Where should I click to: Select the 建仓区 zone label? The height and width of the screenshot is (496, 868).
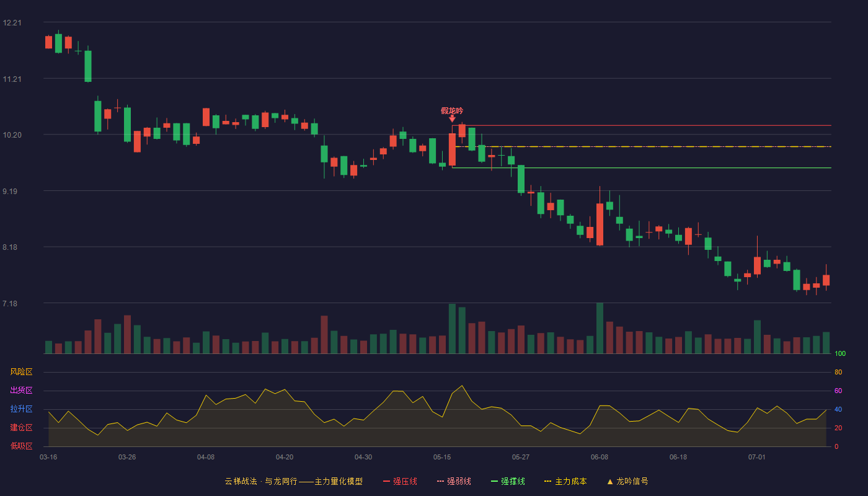pyautogui.click(x=21, y=428)
